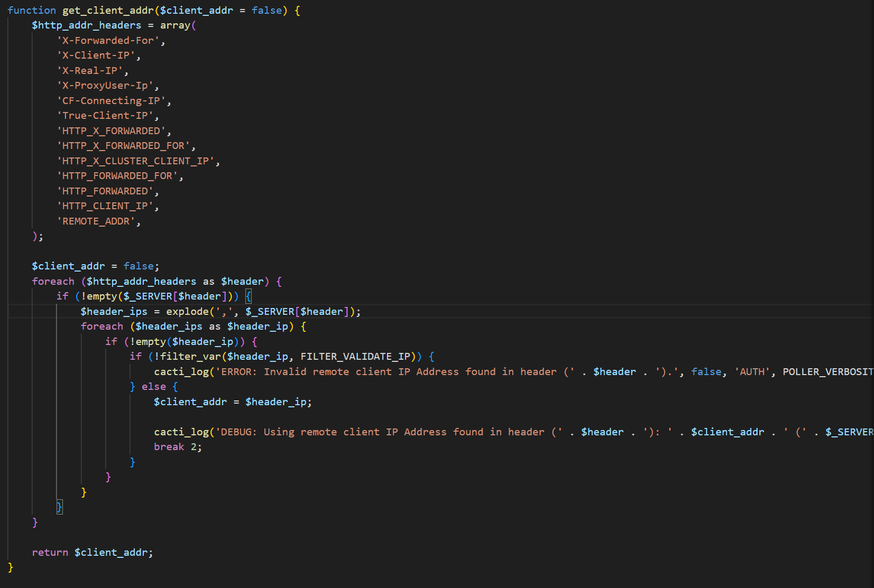Screen dimensions: 874x588
Task: Click the return keyword
Action: pos(50,553)
